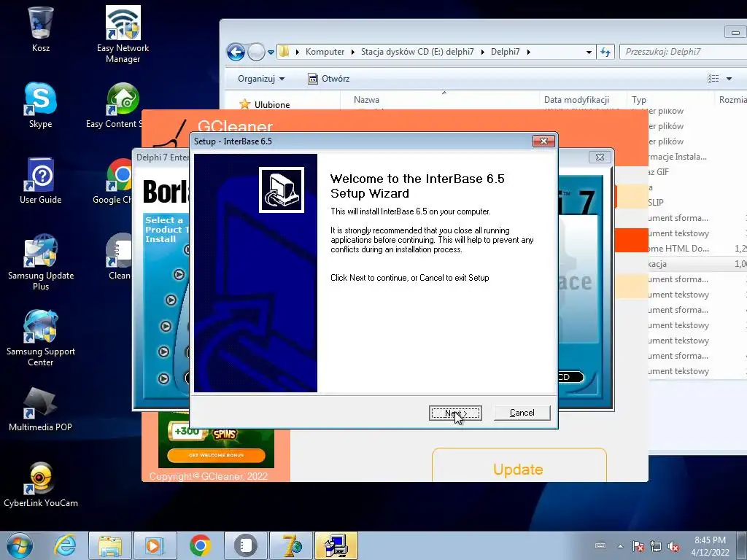Open network status tray icon
This screenshot has width=747, height=560.
point(656,546)
